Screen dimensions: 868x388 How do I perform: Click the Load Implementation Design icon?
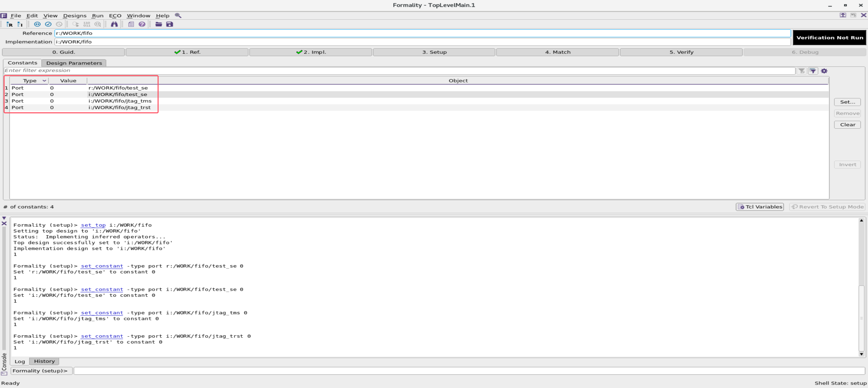pyautogui.click(x=20, y=24)
